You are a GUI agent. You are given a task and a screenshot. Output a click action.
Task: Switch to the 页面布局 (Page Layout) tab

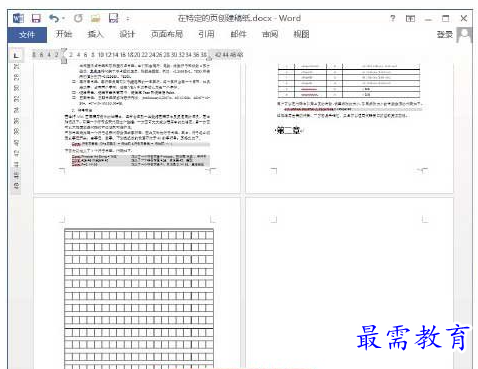167,34
